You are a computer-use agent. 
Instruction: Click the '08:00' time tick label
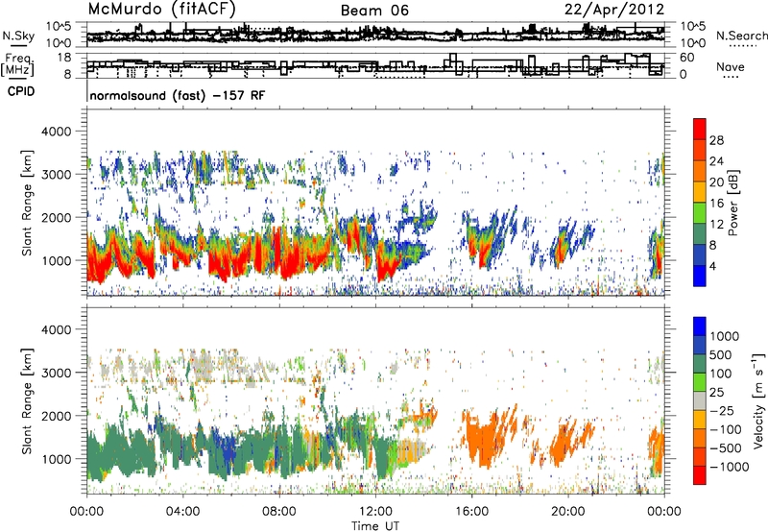(278, 512)
